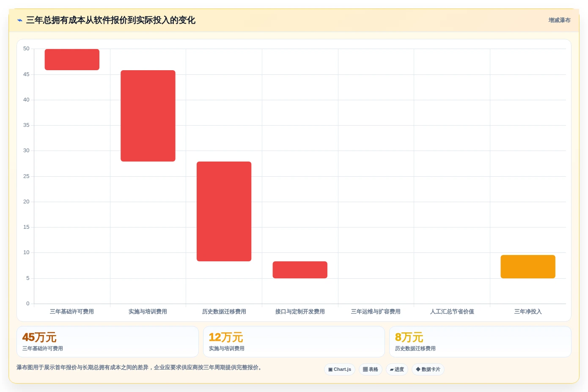The width and height of the screenshot is (588, 392).
Task: Select the 进度 chip
Action: coord(397,369)
